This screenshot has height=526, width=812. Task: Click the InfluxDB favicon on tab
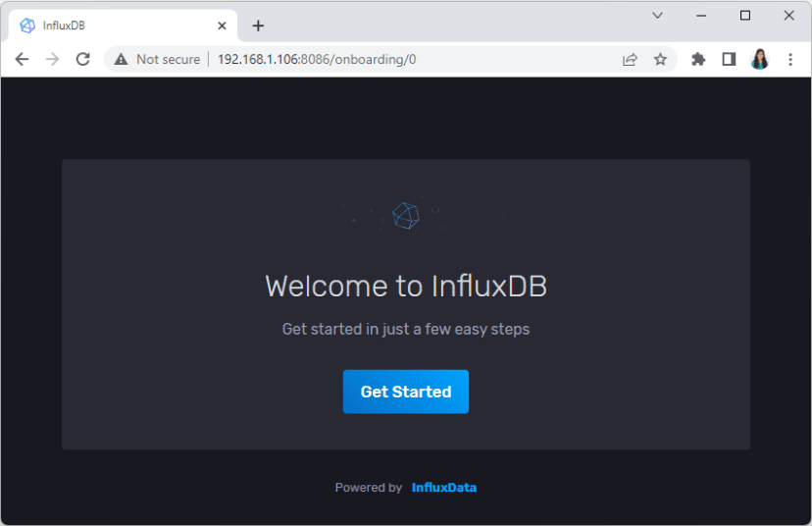26,26
